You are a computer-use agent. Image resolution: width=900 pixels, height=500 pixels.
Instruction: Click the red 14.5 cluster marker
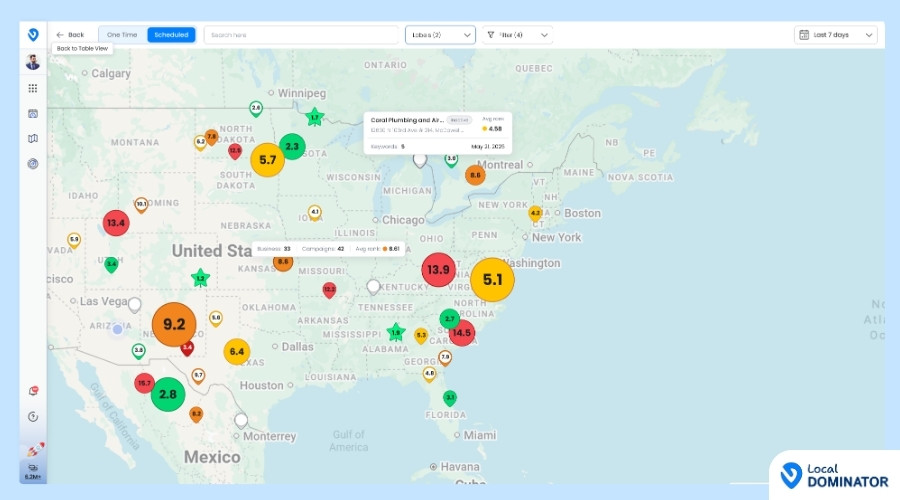click(x=461, y=332)
